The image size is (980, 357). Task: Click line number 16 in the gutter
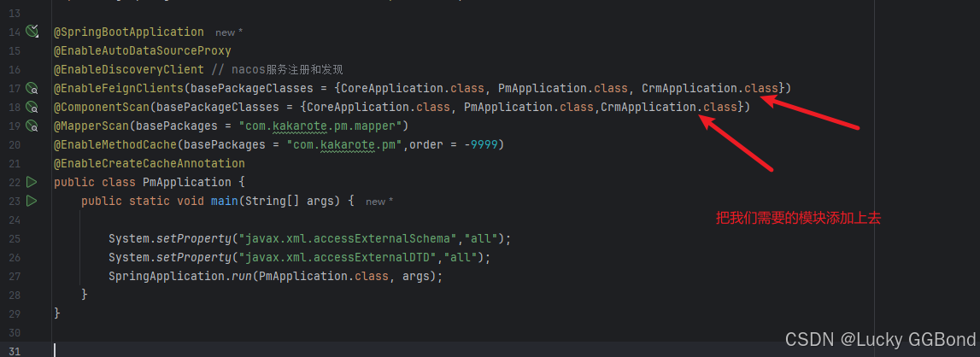(15, 69)
